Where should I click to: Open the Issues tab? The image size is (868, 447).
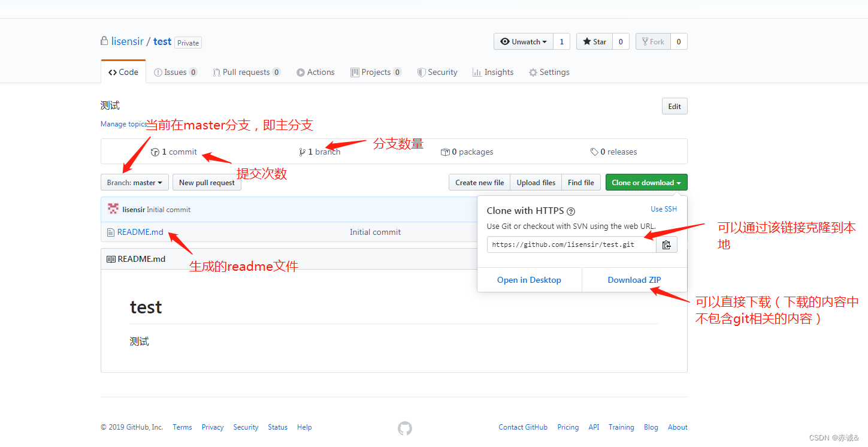[176, 72]
